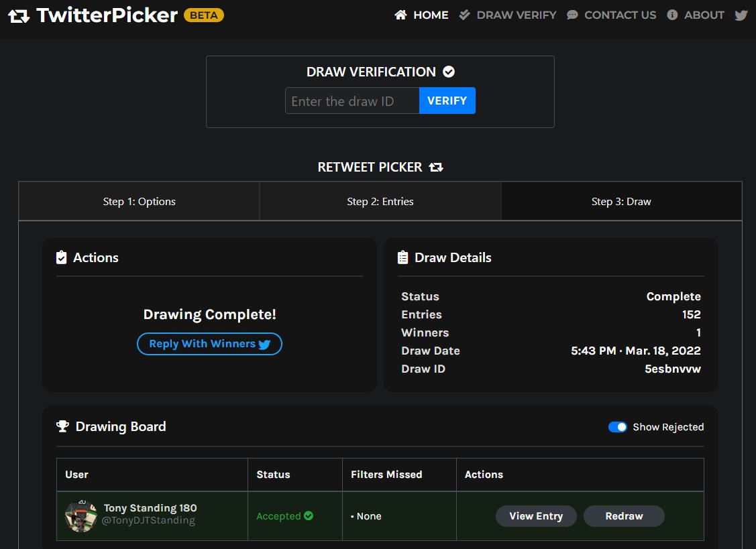Click the BETA badge
The height and width of the screenshot is (549, 756).
(203, 15)
